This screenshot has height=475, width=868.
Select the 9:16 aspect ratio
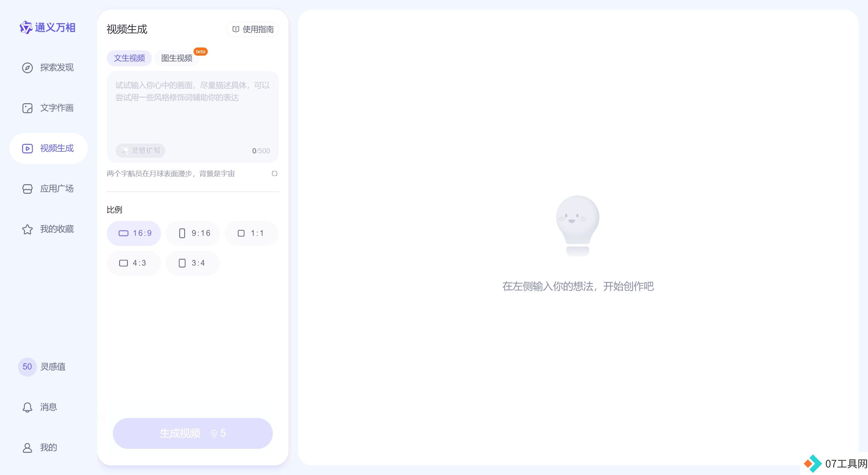(193, 233)
